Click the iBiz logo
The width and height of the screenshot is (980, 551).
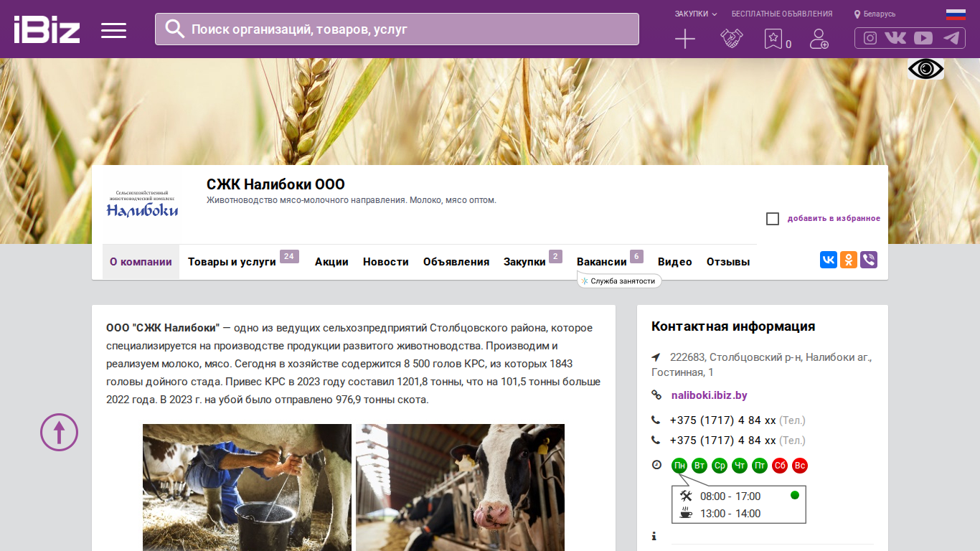[47, 29]
